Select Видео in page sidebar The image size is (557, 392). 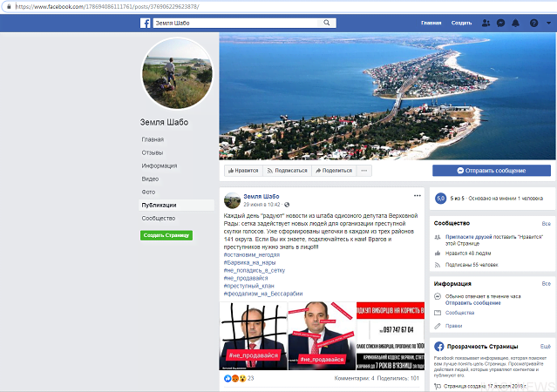(x=150, y=179)
